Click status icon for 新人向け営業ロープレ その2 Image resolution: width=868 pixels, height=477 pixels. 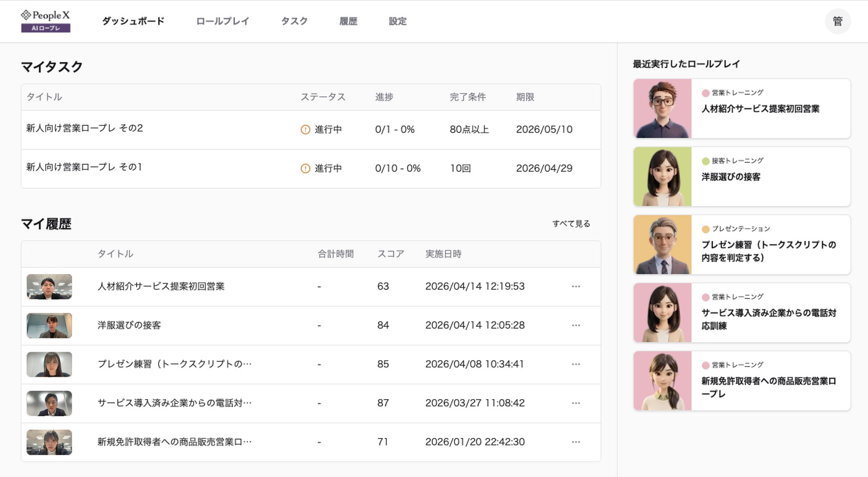click(305, 129)
